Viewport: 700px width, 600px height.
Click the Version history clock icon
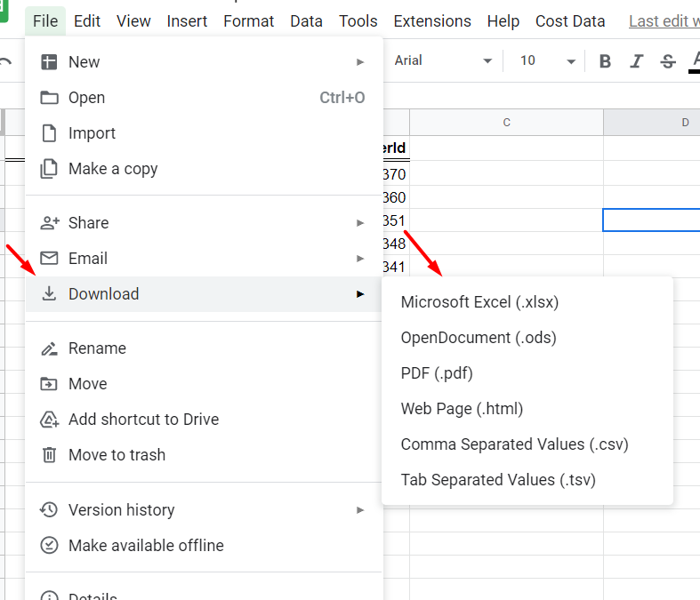[x=49, y=509]
